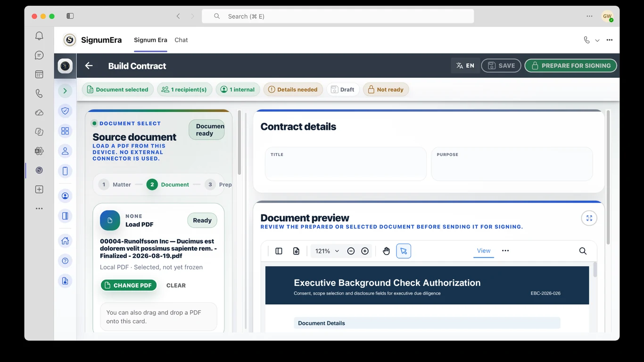The width and height of the screenshot is (644, 362).
Task: Click the SAVE button
Action: (501, 66)
